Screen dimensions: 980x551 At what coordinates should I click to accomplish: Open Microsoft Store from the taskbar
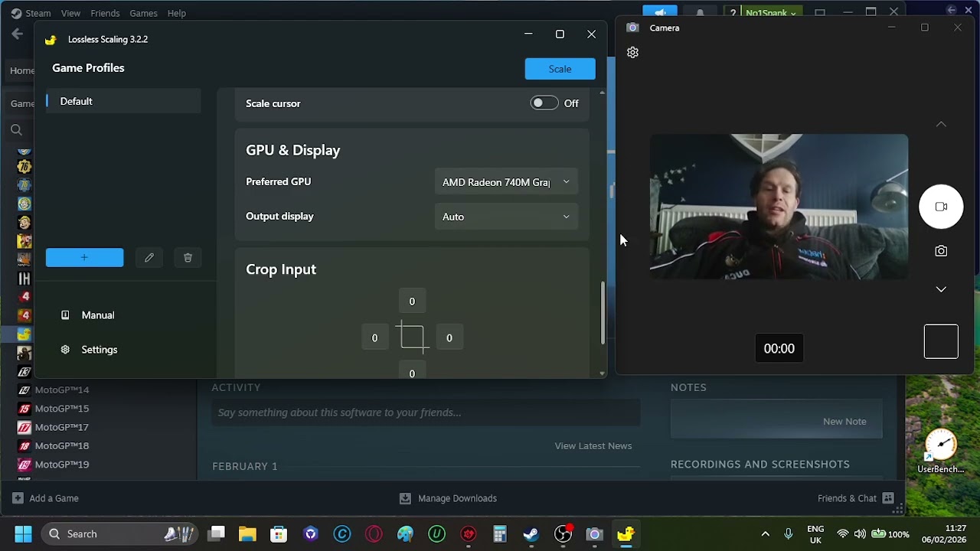pyautogui.click(x=279, y=534)
